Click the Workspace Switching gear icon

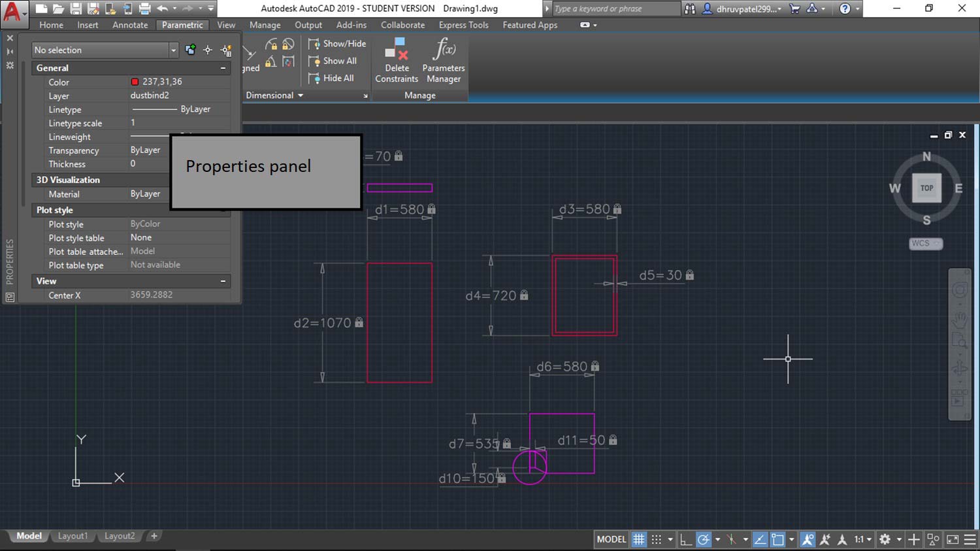tap(885, 539)
